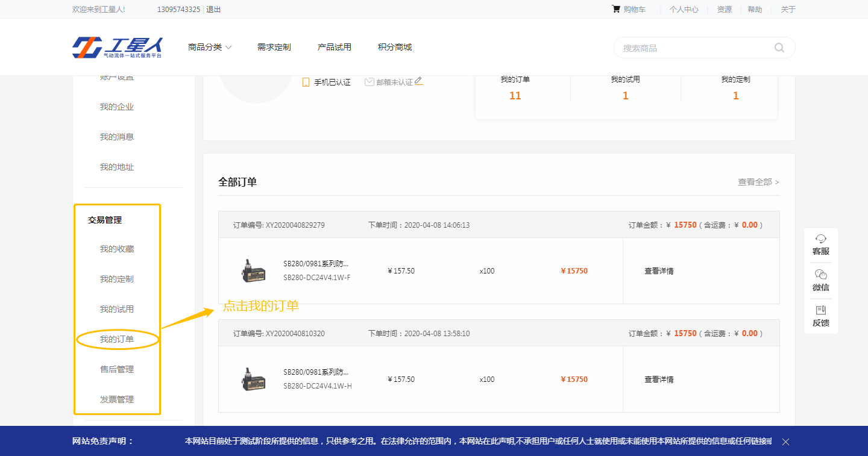Click the search magnifier icon
Screen dimensions: 868x456
(x=779, y=48)
